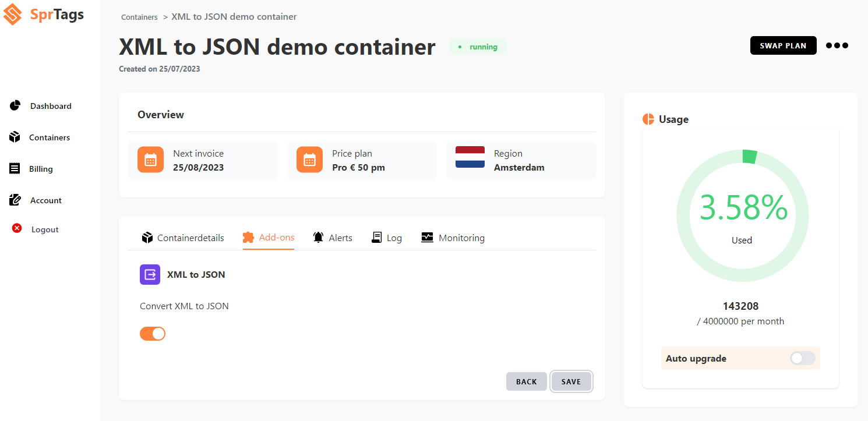Open the Monitoring tab
Image resolution: width=868 pixels, height=421 pixels.
pyautogui.click(x=453, y=238)
